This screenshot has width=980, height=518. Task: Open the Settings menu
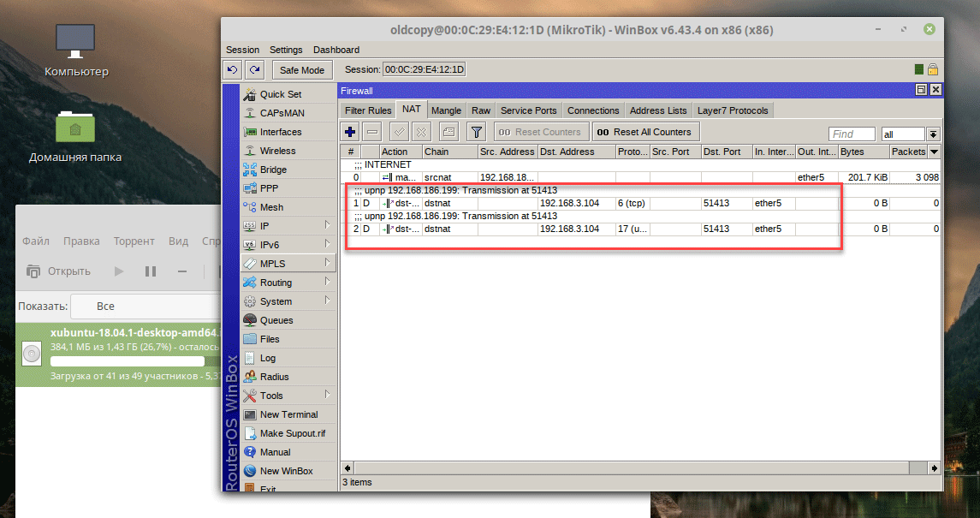click(x=286, y=50)
